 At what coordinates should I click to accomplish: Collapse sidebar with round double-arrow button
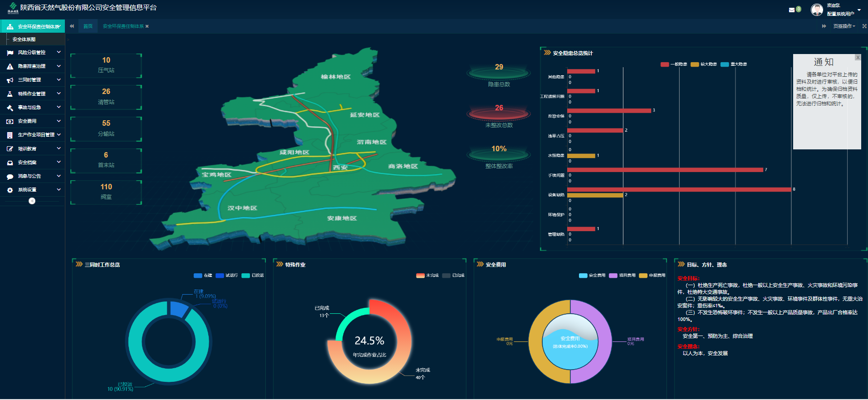pyautogui.click(x=32, y=201)
